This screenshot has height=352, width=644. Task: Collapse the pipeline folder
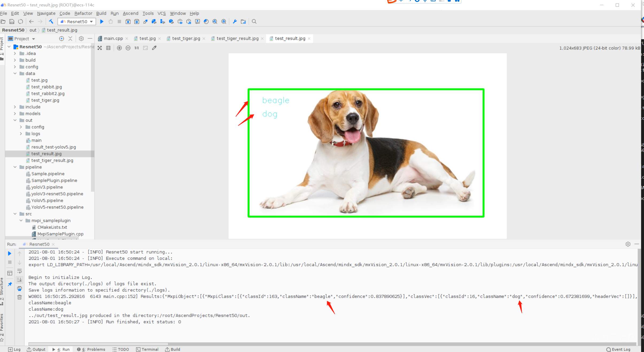point(15,167)
